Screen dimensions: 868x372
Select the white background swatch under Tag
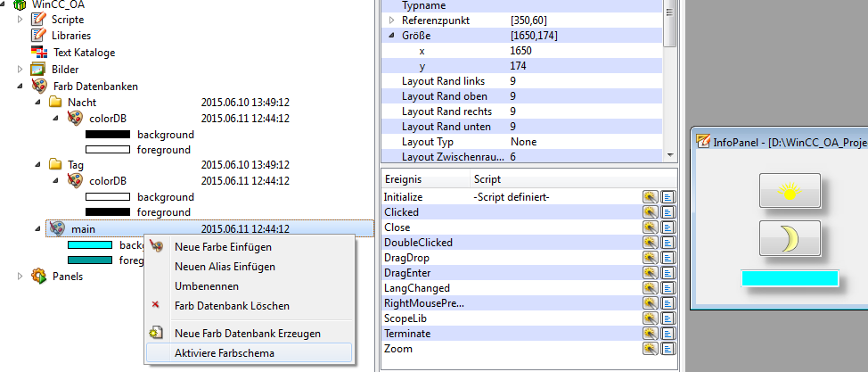[108, 197]
